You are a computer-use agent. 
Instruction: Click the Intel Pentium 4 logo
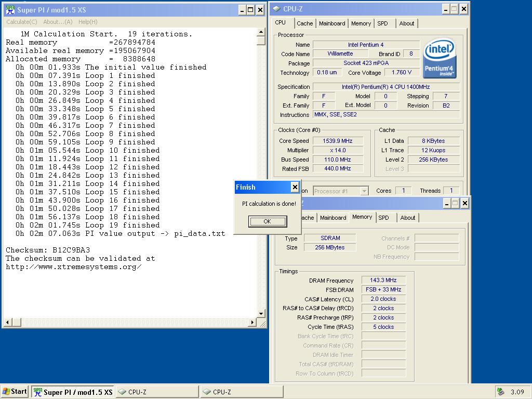click(440, 58)
